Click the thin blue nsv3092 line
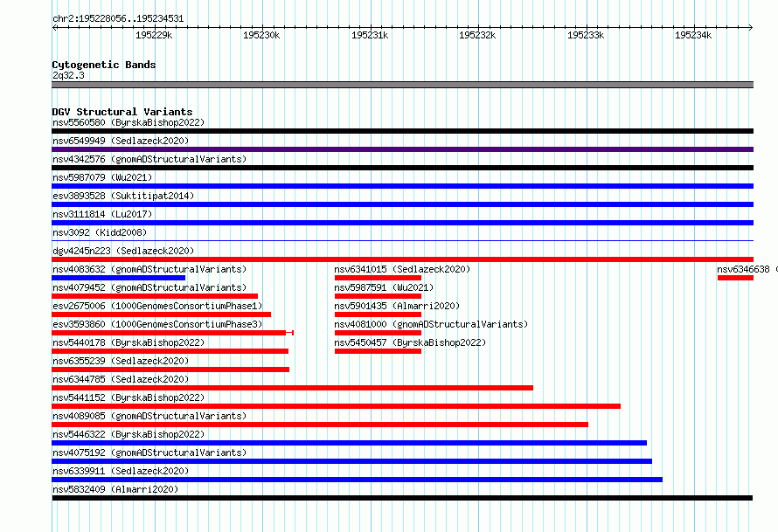Viewport: 778px width, 532px height. [402, 241]
